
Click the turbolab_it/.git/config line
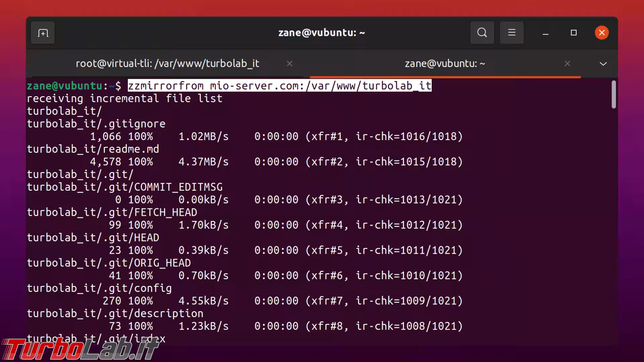coord(99,288)
